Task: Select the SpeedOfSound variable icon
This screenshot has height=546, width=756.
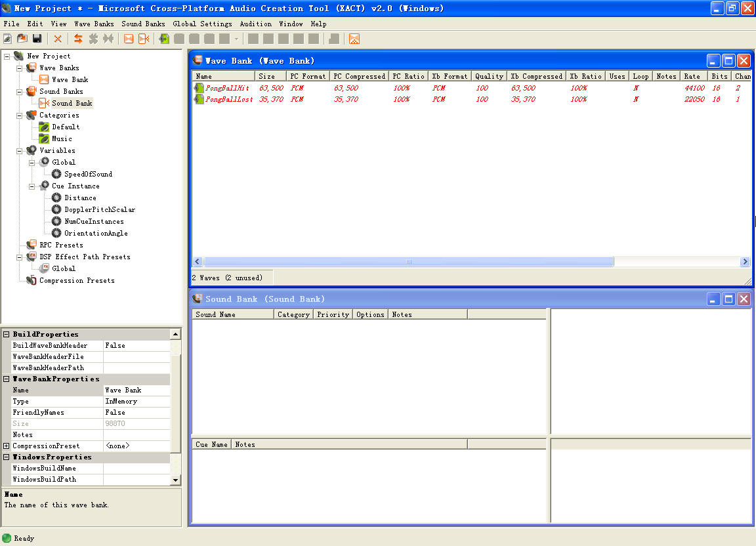Action: click(x=56, y=174)
